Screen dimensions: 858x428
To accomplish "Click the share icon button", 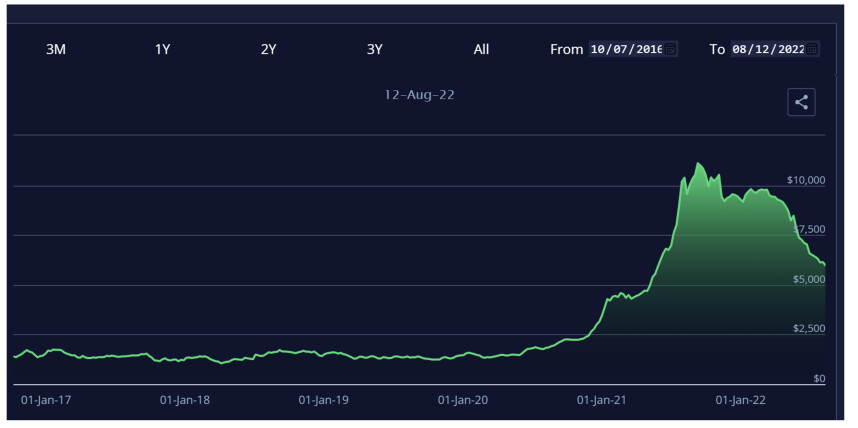I will 801,101.
